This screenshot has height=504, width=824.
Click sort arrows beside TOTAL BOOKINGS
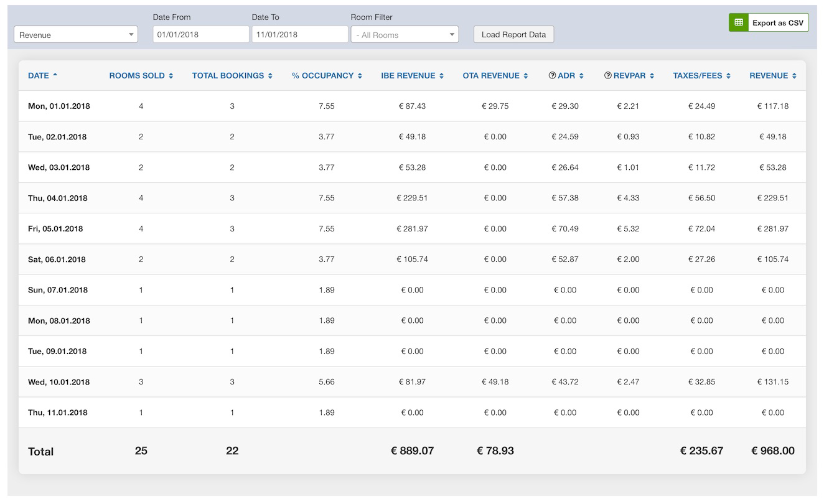click(x=270, y=76)
